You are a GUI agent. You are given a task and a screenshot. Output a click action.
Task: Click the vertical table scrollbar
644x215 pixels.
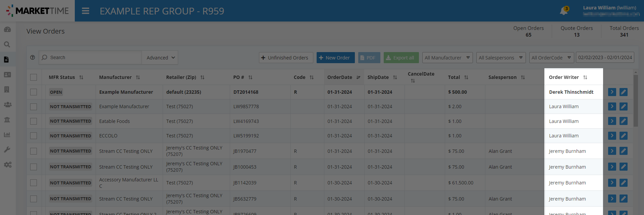tap(636, 101)
